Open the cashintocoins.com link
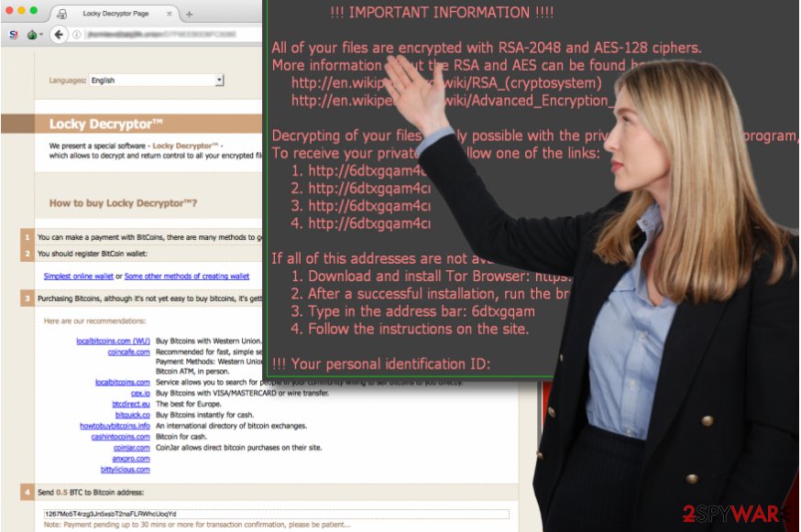 click(121, 437)
